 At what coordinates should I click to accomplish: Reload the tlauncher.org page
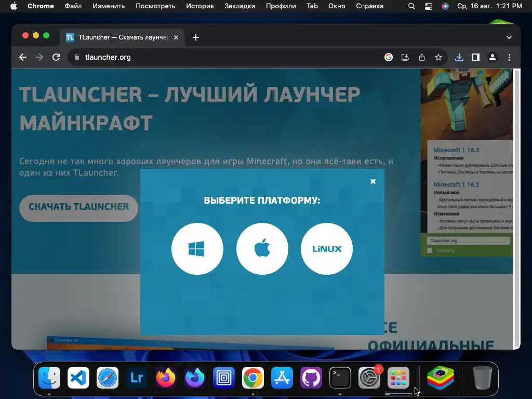pos(56,57)
